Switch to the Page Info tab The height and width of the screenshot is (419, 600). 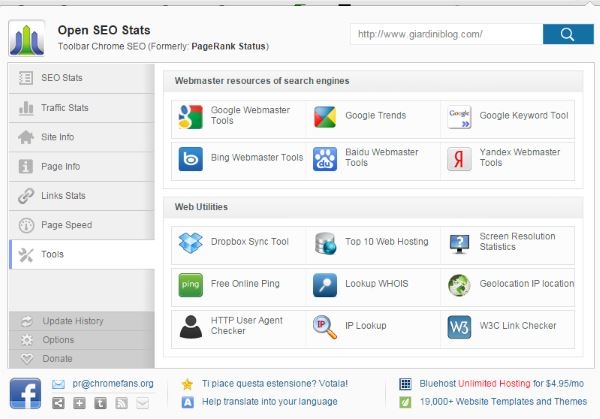(82, 166)
